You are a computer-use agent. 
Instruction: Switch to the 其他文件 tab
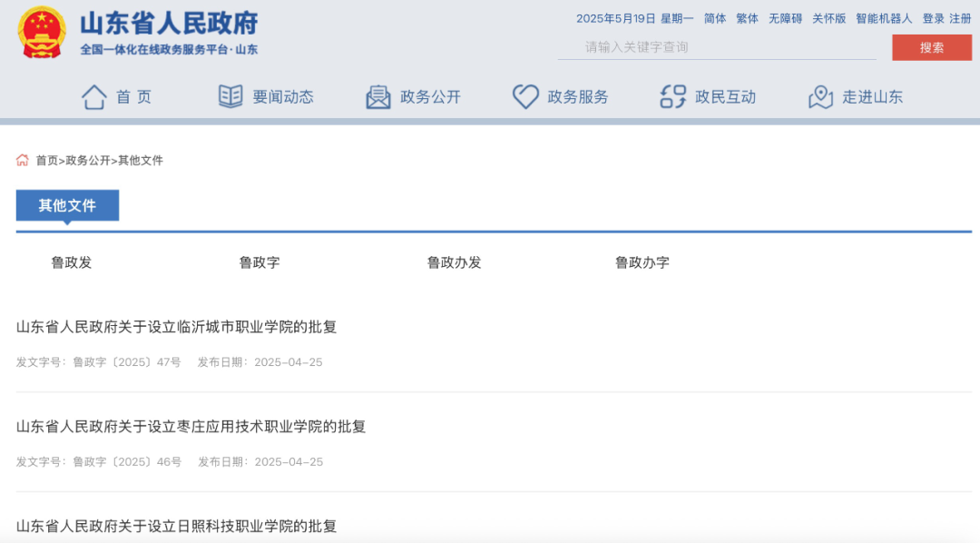(67, 205)
